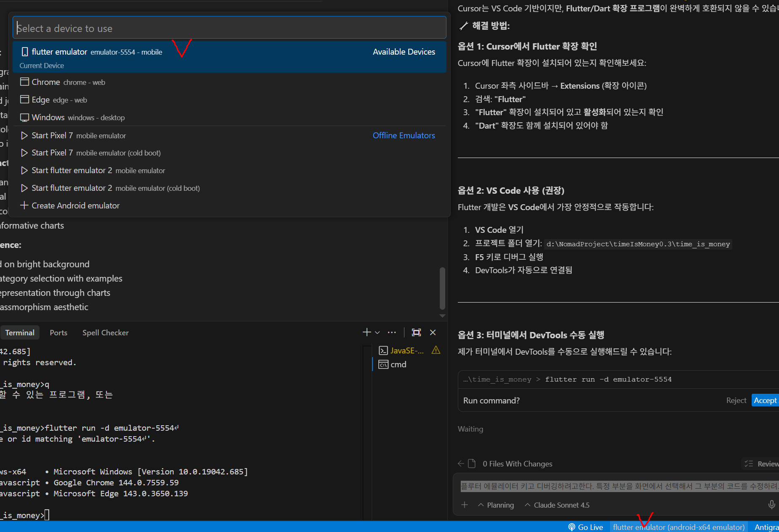Click Go Live in the status bar

coord(586,527)
